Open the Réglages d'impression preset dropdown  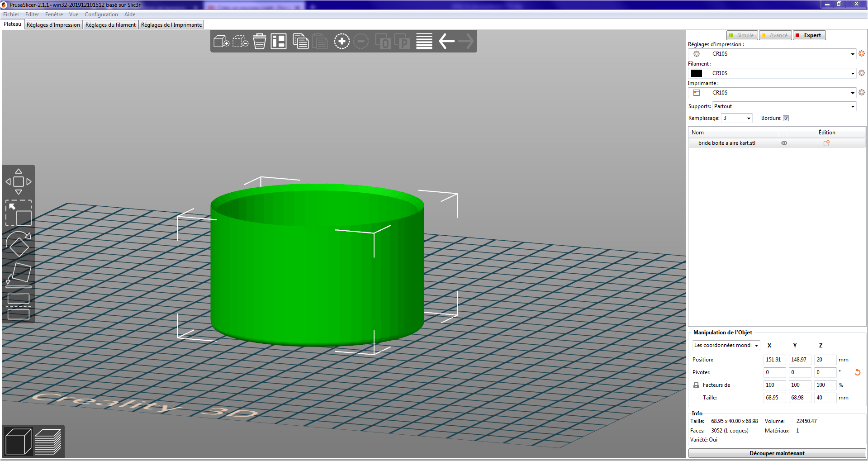click(772, 54)
